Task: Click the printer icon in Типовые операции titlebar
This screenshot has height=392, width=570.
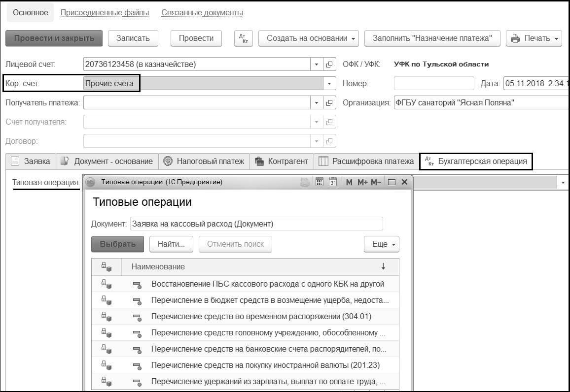Action: [x=305, y=182]
